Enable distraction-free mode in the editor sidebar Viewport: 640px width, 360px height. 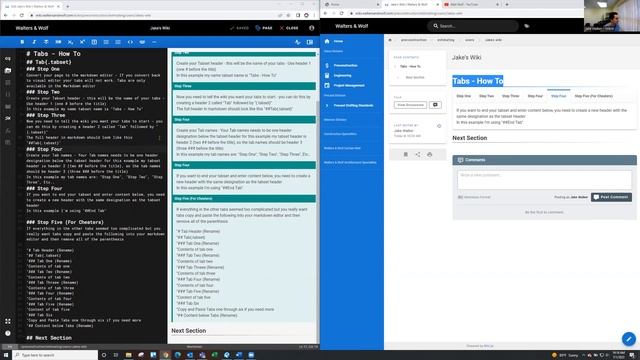click(8, 321)
